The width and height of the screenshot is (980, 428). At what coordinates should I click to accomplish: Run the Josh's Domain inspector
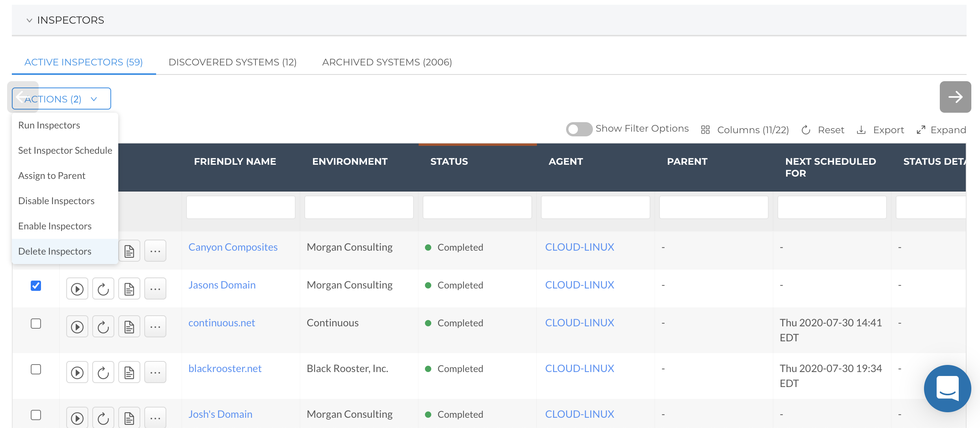tap(77, 418)
